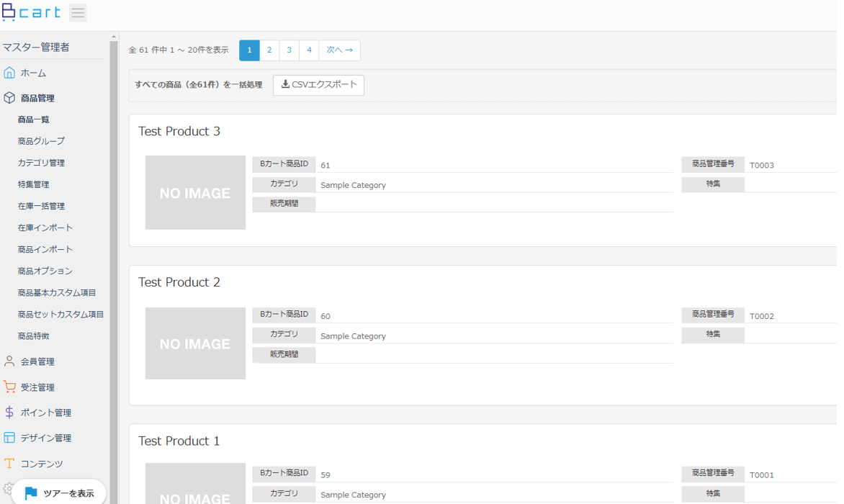
Task: Expand コンテンツ menu section
Action: pyautogui.click(x=42, y=464)
